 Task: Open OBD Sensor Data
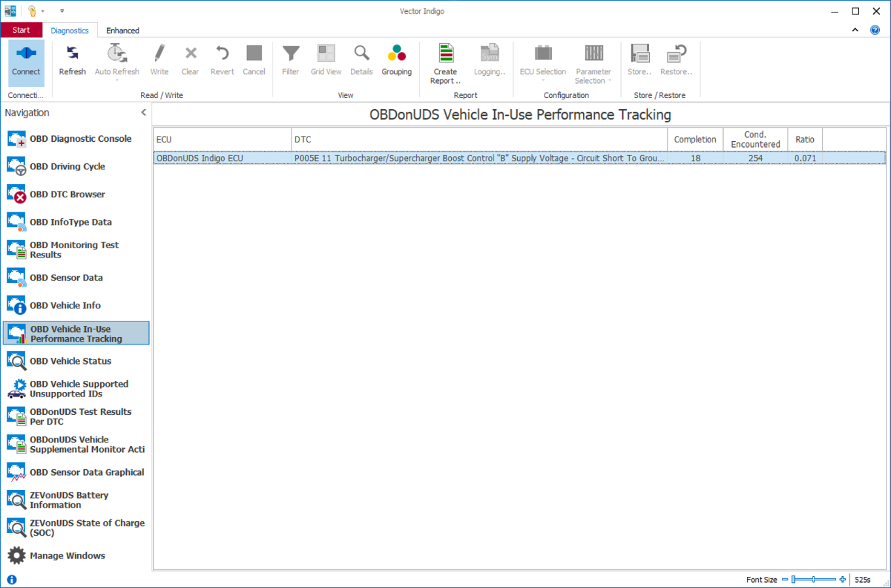click(x=77, y=278)
